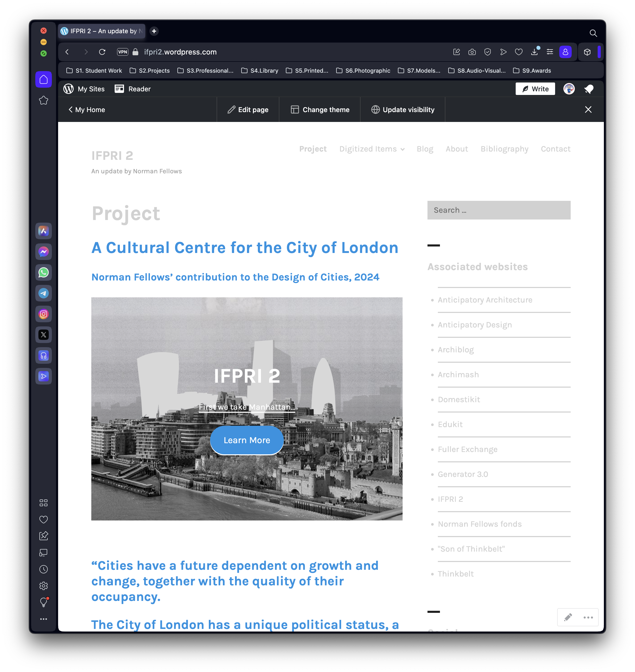Open the music player headphones icon

tap(44, 355)
